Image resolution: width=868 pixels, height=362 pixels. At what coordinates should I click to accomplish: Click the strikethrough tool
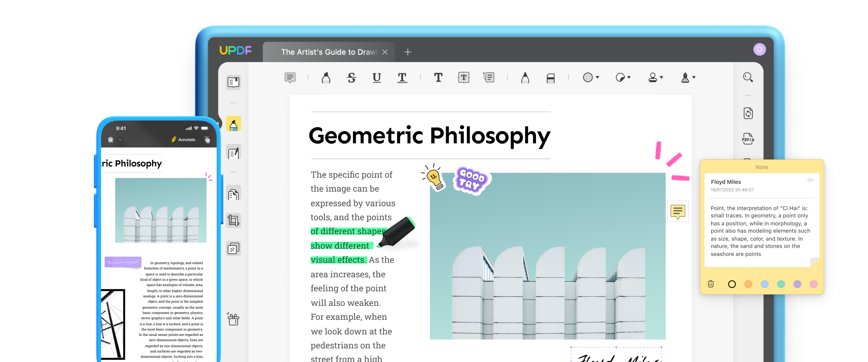(x=352, y=78)
